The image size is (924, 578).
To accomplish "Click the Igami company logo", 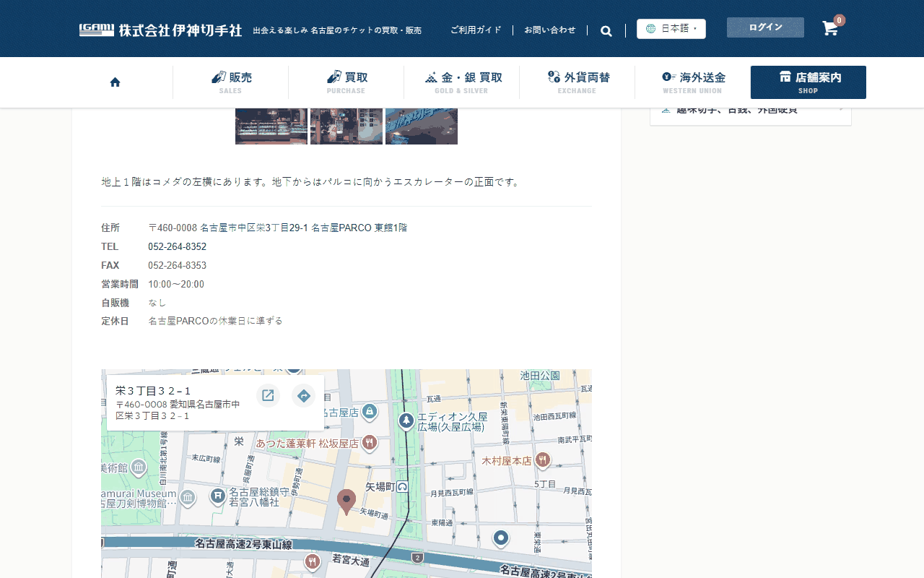I will [160, 30].
